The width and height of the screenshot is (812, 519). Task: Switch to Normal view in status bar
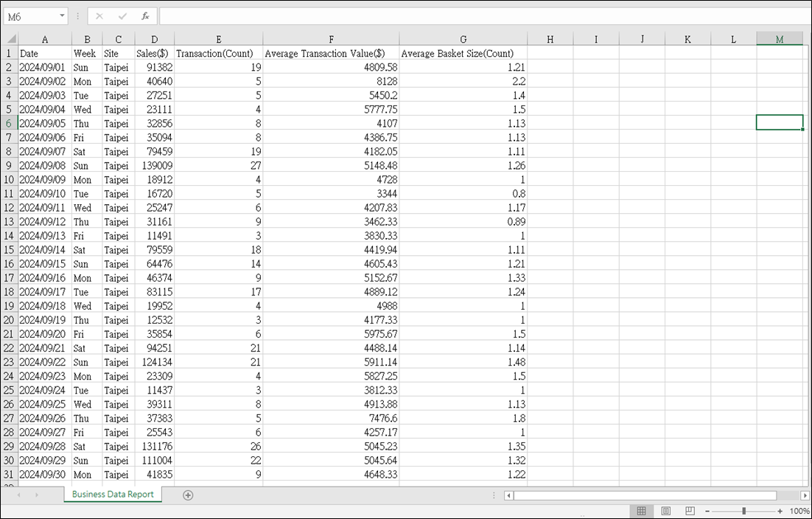(642, 511)
